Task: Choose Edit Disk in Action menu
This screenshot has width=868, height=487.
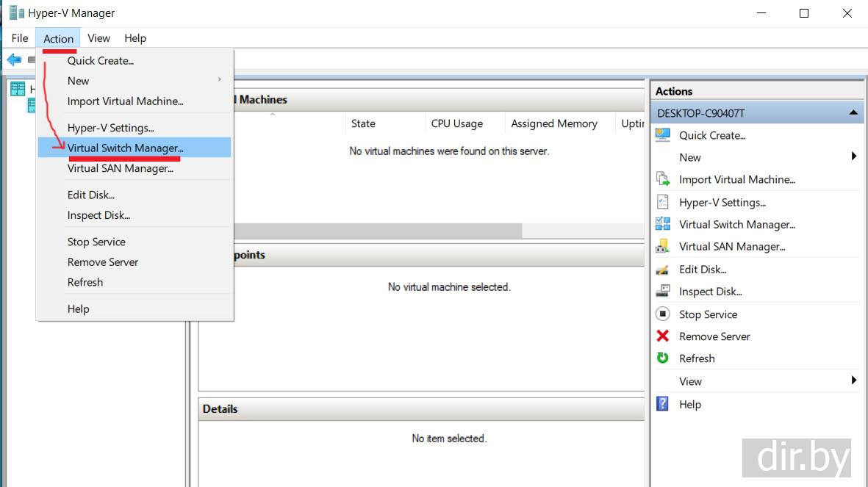Action: (134, 195)
